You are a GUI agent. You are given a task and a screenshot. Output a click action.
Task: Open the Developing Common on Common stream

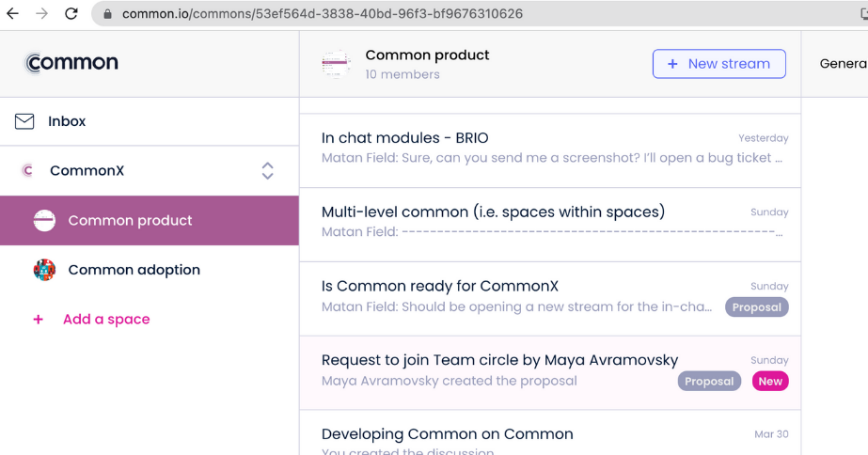tap(550, 432)
